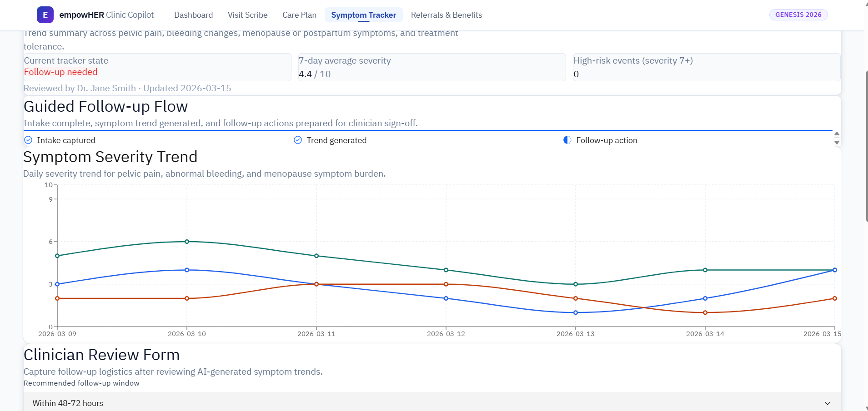
Task: Click the half-filled Follow-up action step icon
Action: tap(567, 140)
